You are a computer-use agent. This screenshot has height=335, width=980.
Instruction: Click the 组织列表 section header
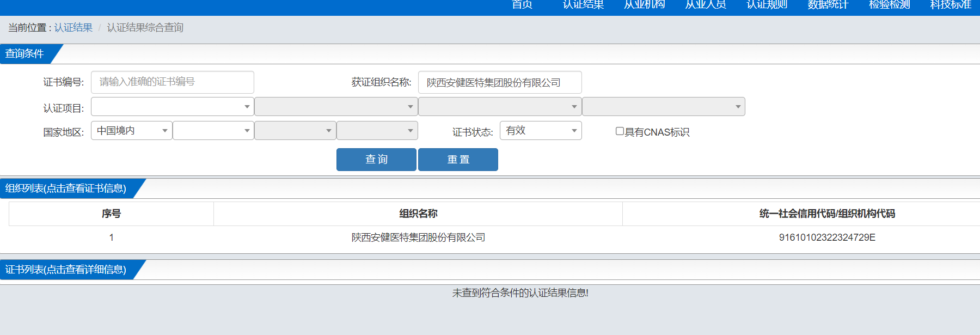pos(66,188)
